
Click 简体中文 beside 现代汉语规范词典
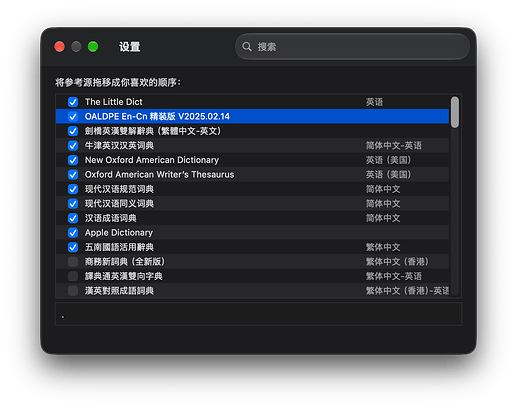tap(383, 189)
